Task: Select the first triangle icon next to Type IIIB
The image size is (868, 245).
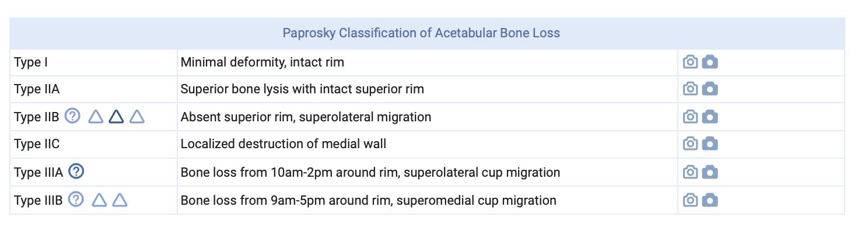Action: coord(99,200)
